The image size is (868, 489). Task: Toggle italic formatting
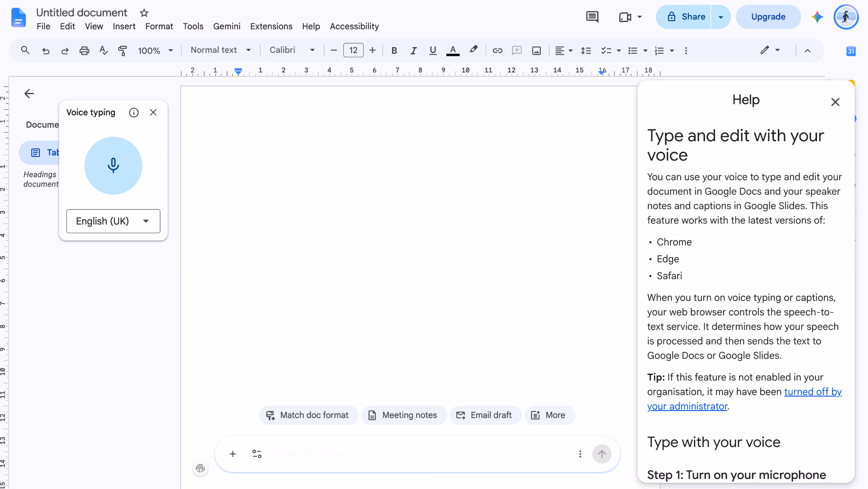413,50
